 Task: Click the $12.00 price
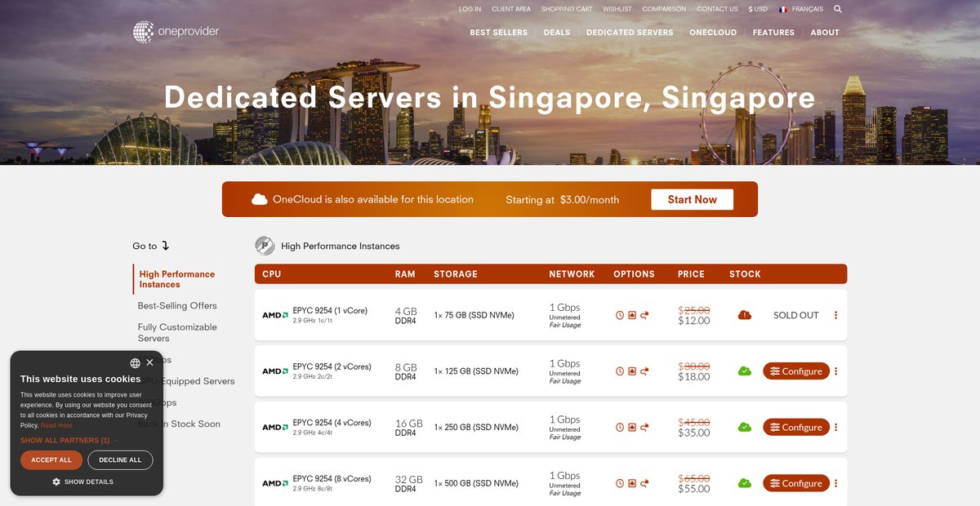694,321
